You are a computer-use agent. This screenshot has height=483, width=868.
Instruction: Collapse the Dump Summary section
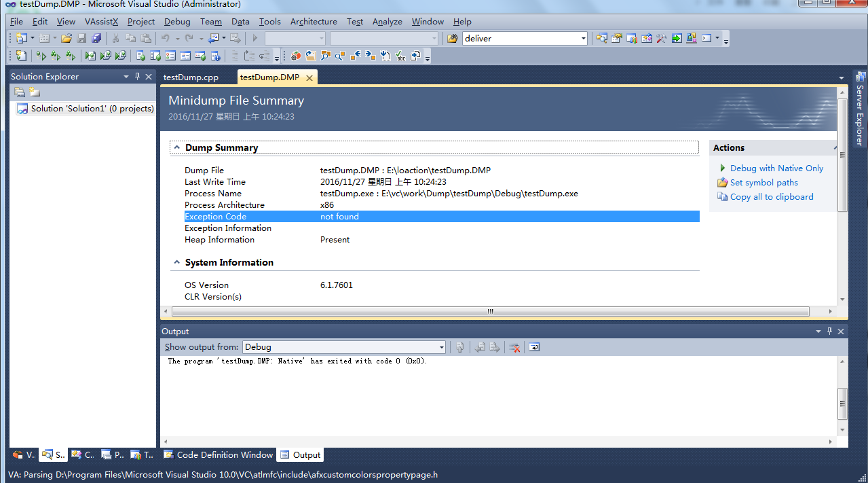click(x=176, y=147)
